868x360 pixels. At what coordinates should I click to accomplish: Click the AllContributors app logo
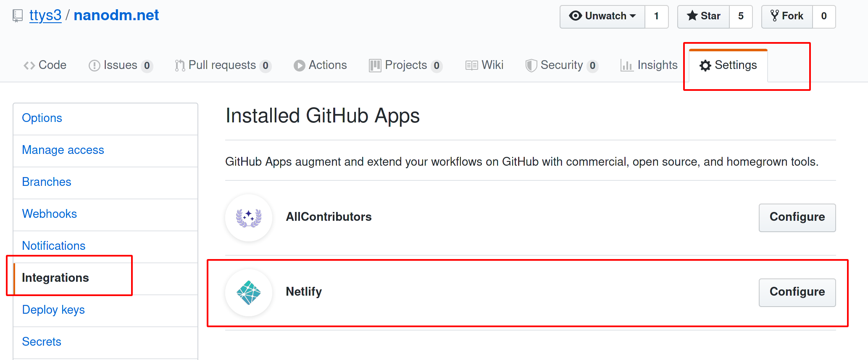[x=249, y=217]
